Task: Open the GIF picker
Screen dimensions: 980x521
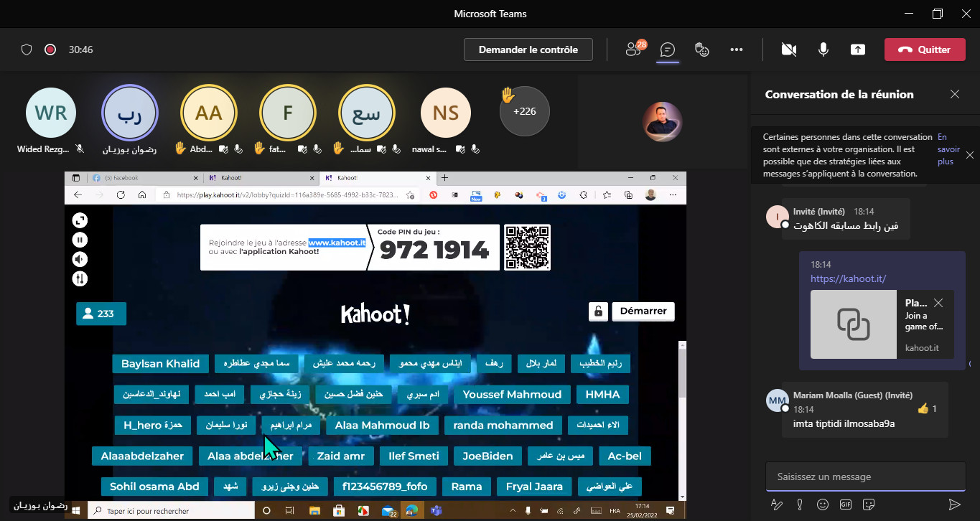Action: (846, 504)
